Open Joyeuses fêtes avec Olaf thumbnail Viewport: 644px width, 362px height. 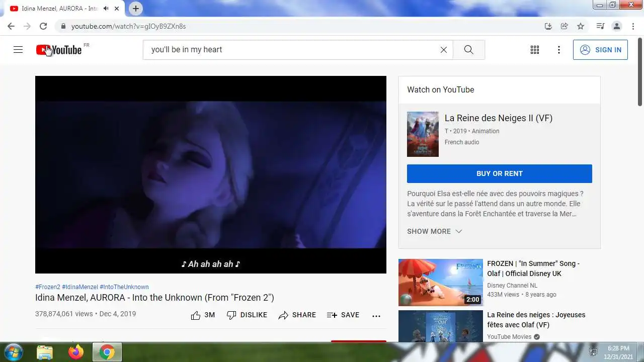tap(441, 326)
